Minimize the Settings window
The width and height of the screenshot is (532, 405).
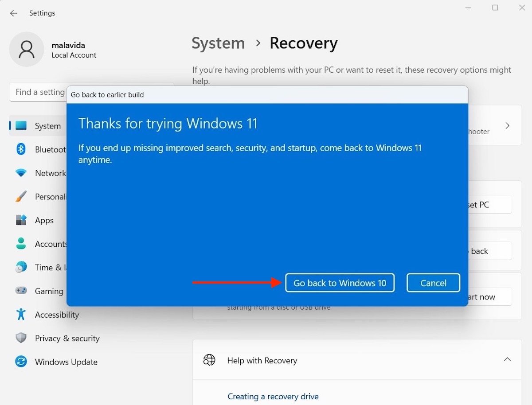click(469, 8)
